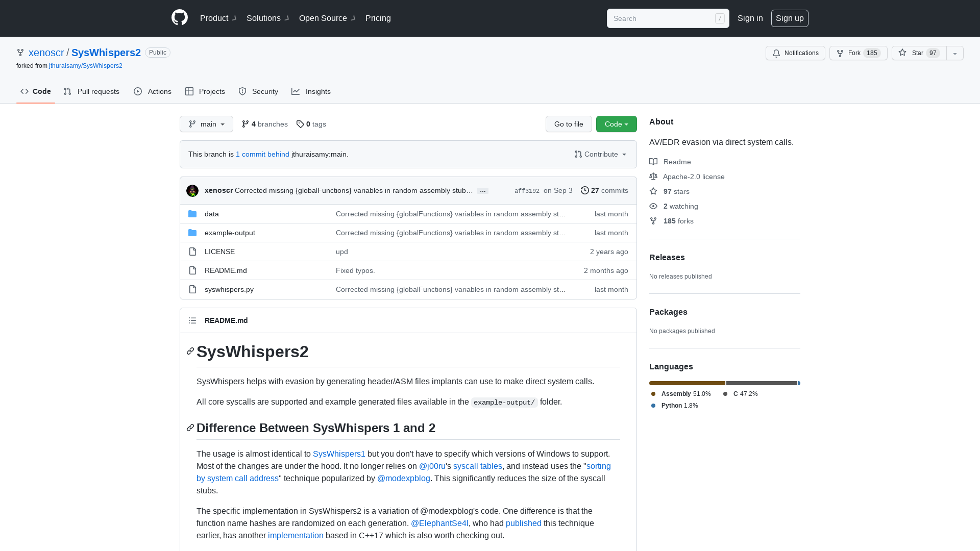This screenshot has height=551, width=980.
Task: Open the 1 commit behind link
Action: point(262,154)
